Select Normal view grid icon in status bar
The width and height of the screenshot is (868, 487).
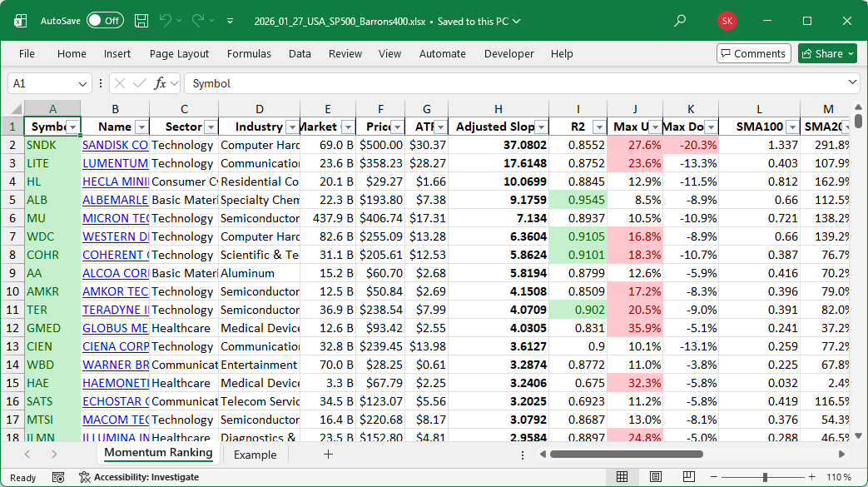tap(622, 477)
